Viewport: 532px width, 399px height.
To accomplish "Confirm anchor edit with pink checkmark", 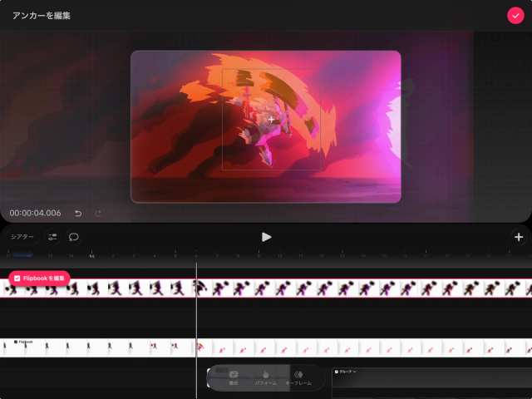I will pos(515,16).
